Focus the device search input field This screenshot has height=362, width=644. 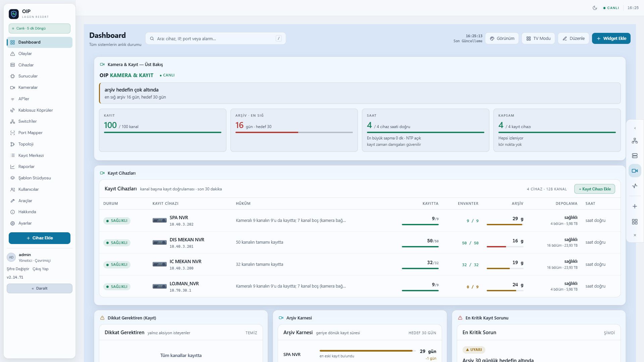215,39
